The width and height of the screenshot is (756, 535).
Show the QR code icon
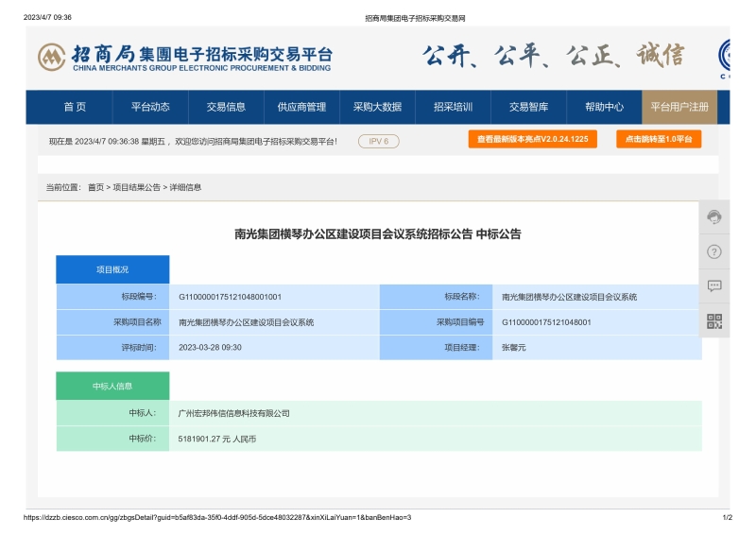pos(714,321)
